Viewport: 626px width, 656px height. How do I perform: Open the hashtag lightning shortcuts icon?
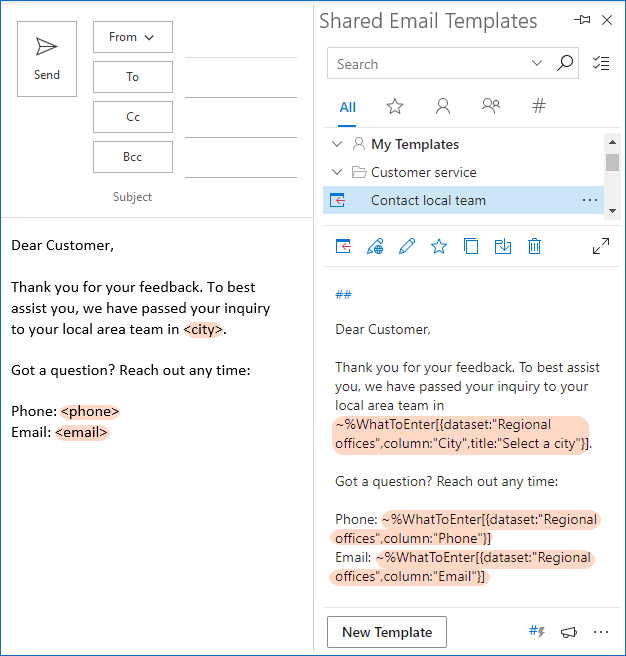537,631
